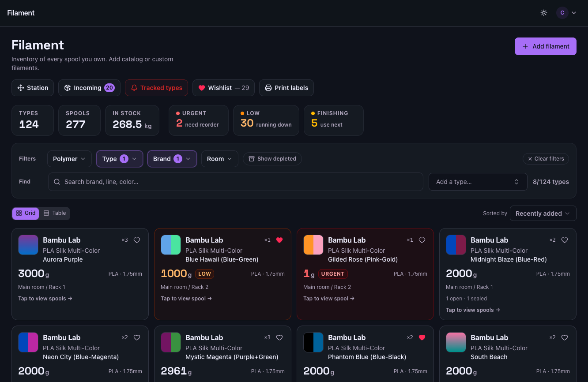Viewport: 588px width, 382px height.
Task: Open the Low 30 running down card
Action: pos(266,120)
